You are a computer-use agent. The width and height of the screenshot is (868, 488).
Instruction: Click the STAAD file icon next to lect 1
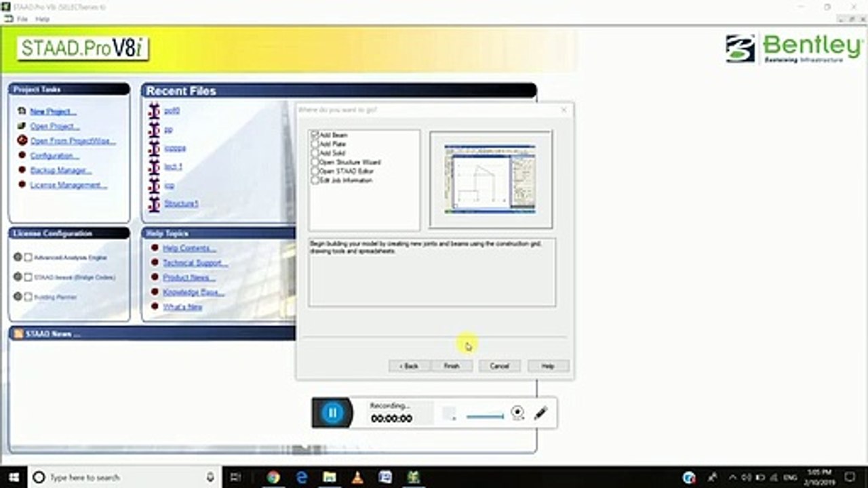pos(154,167)
